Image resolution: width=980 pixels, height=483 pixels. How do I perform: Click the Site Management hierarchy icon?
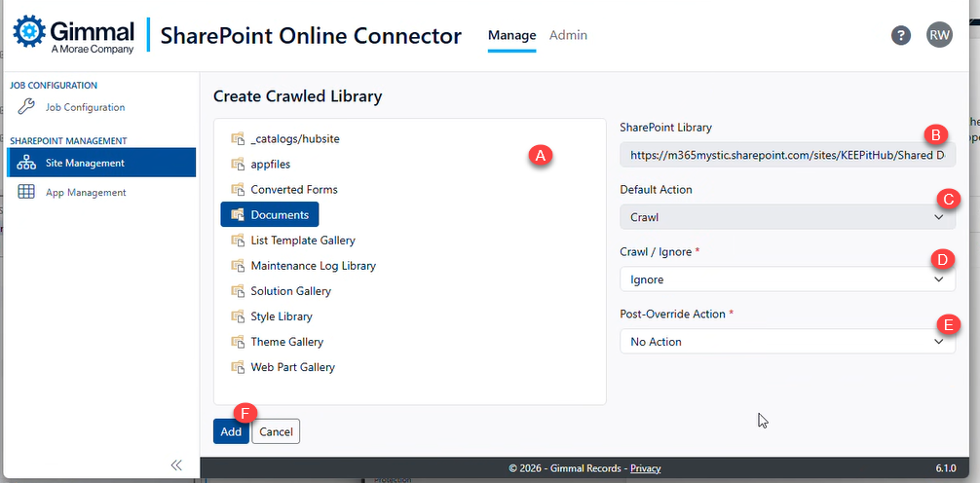point(26,163)
